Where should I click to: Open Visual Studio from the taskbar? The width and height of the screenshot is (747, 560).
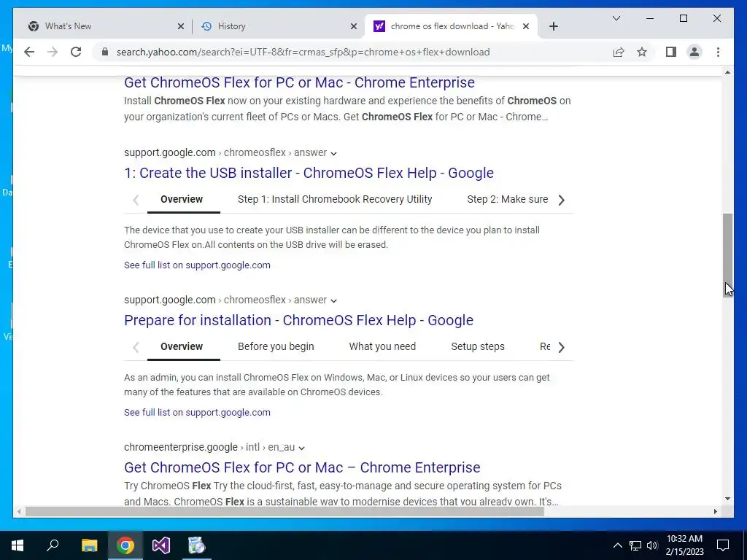click(161, 545)
